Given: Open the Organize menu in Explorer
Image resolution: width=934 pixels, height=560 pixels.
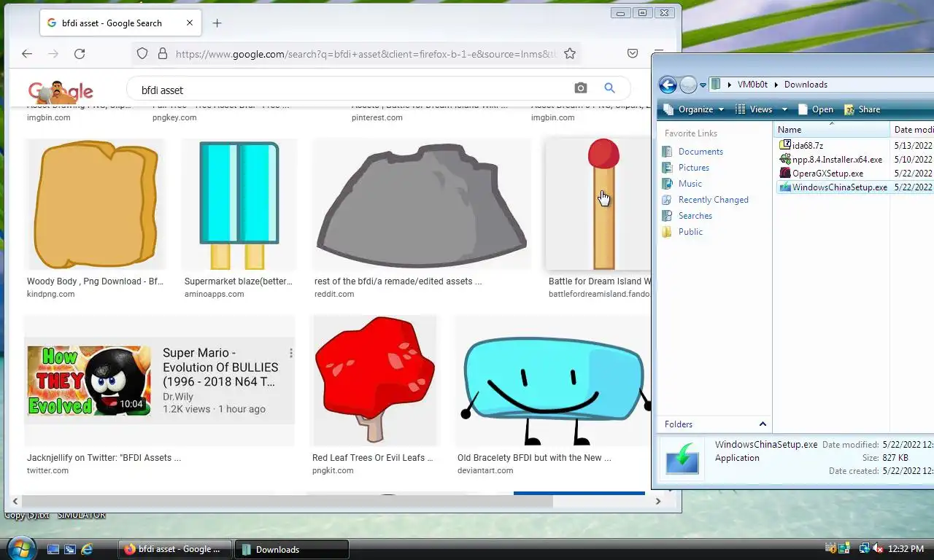Looking at the screenshot, I should pos(694,109).
